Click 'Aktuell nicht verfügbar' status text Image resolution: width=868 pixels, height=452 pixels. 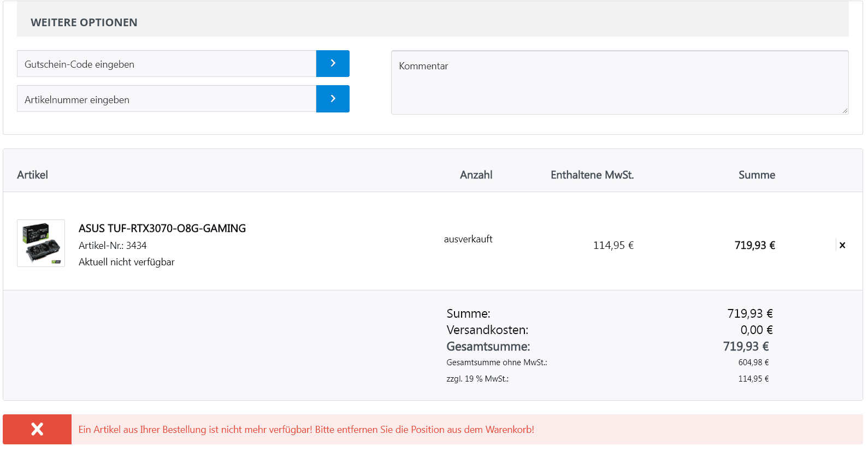(x=127, y=262)
